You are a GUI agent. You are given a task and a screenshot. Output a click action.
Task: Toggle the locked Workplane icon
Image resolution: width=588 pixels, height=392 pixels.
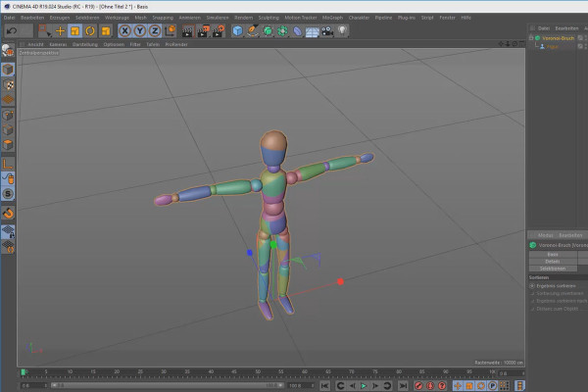[8, 232]
